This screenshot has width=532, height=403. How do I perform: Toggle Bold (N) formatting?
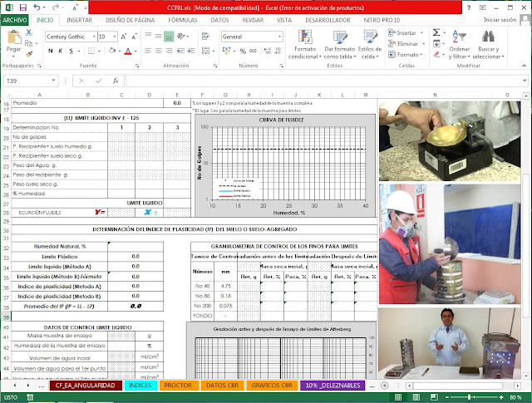tap(50, 51)
